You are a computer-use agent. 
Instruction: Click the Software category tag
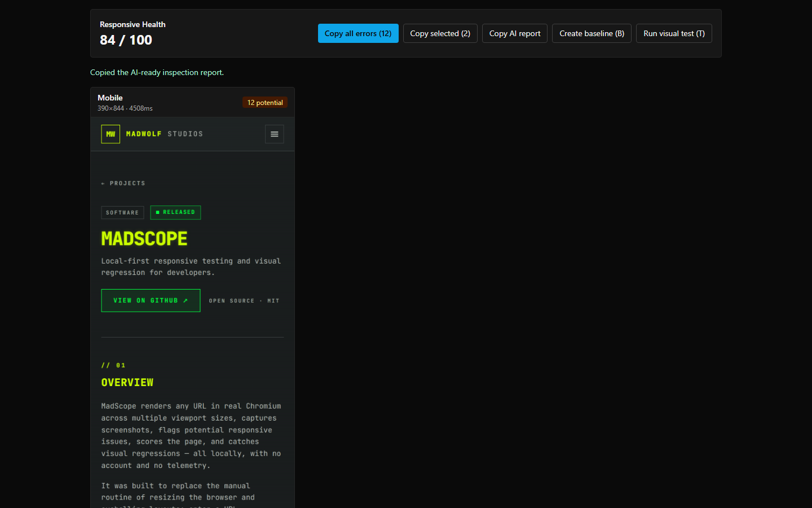[122, 213]
